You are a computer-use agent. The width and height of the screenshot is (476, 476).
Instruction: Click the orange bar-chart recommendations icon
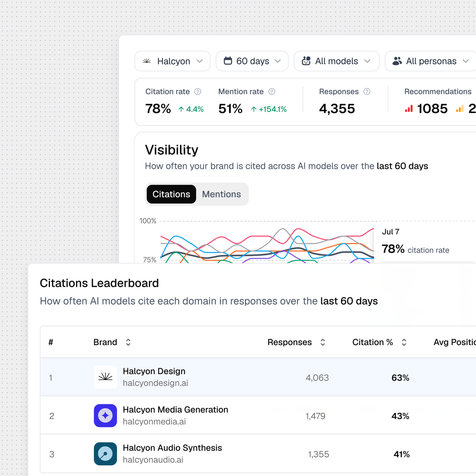tap(460, 109)
